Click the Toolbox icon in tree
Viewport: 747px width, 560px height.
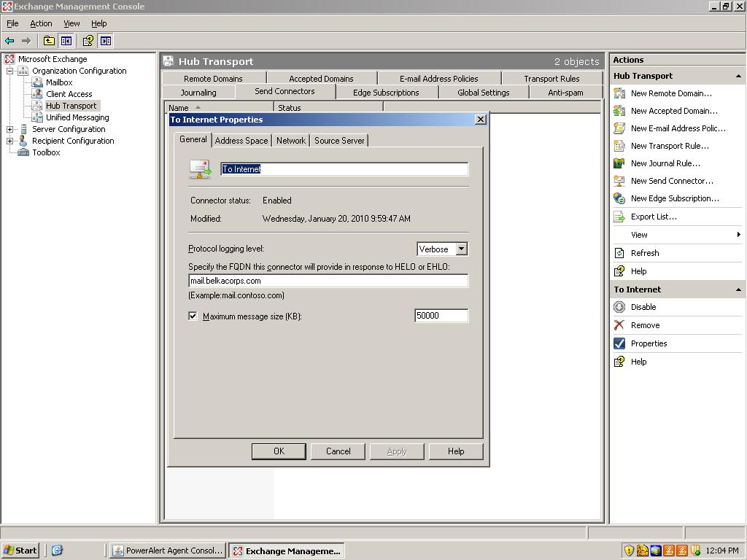click(23, 152)
